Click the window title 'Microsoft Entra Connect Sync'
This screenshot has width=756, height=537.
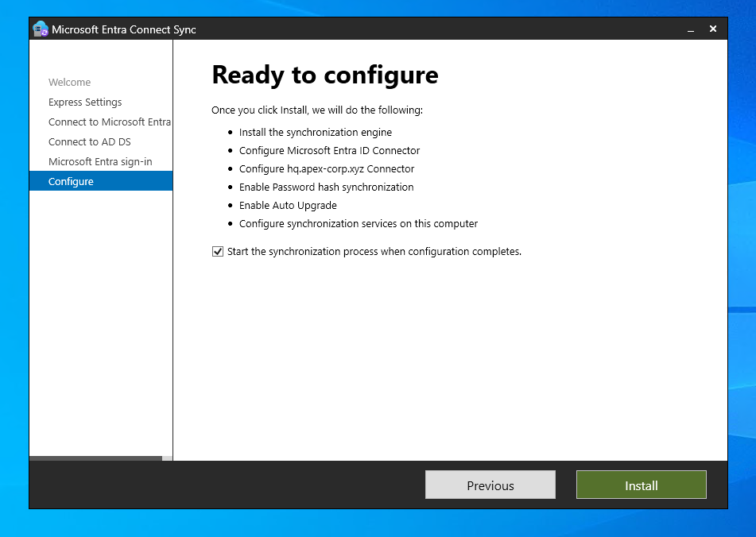[124, 29]
